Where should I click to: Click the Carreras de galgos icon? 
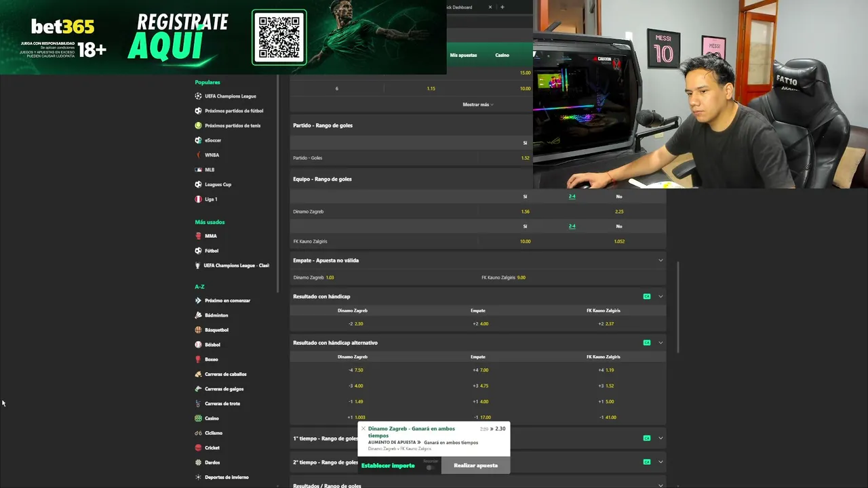[x=198, y=389]
